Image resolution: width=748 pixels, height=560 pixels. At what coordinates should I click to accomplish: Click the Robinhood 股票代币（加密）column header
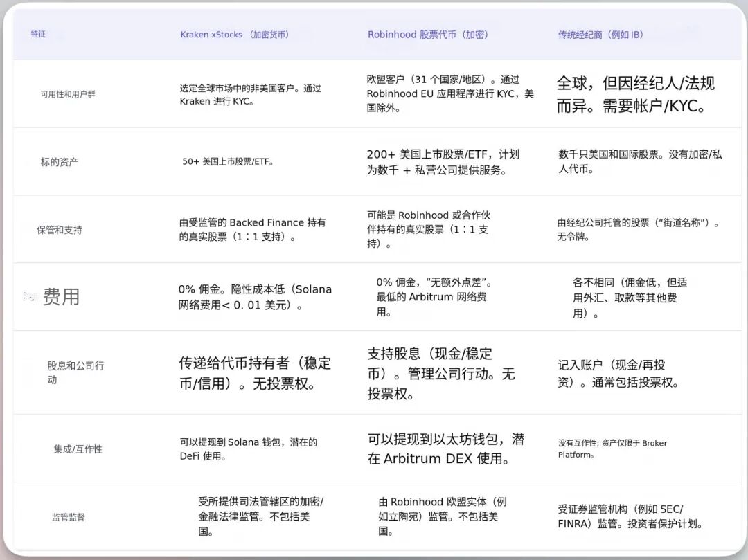coord(427,34)
